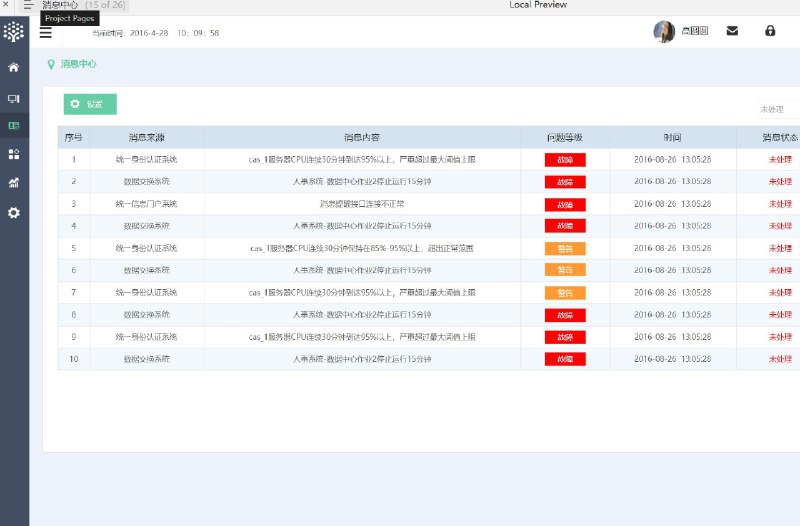
Task: Open the monitor icon in sidebar
Action: 14,98
